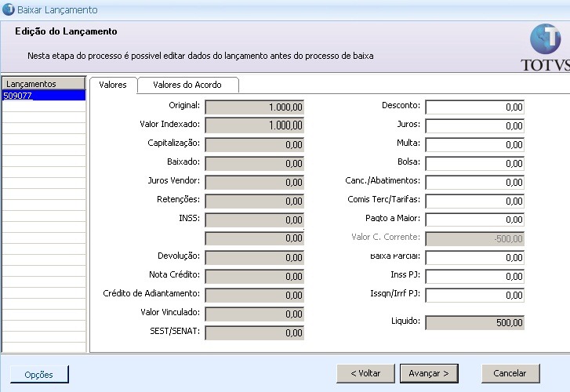Image resolution: width=570 pixels, height=392 pixels.
Task: Click the 'Edição do Lançamento' heading
Action: coord(66,31)
